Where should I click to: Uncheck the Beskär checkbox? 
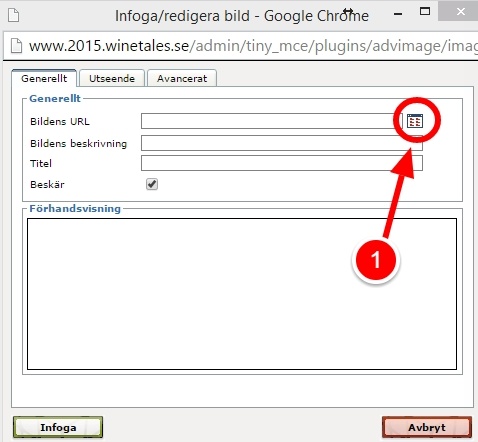[x=152, y=184]
